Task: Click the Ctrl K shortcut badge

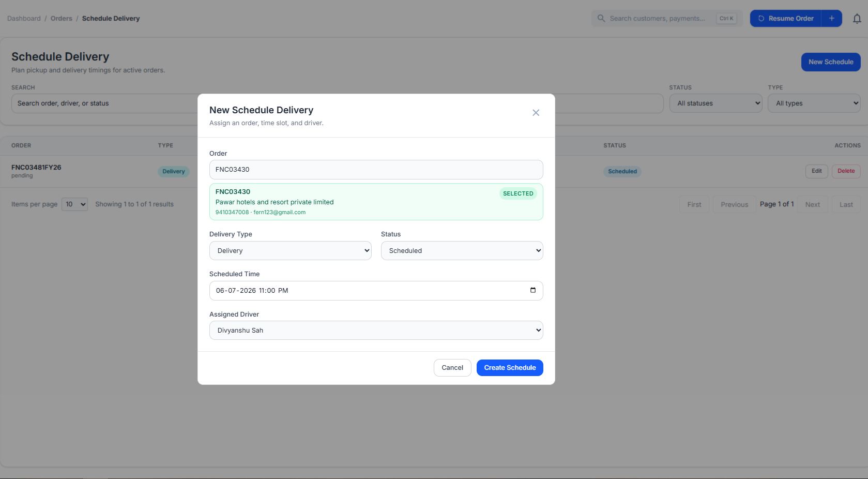Action: [726, 19]
